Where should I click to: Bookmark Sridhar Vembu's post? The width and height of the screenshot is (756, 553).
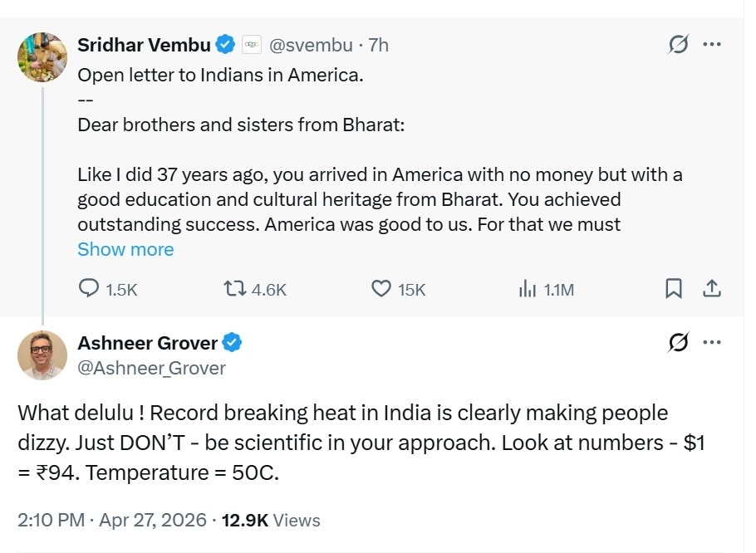[674, 288]
